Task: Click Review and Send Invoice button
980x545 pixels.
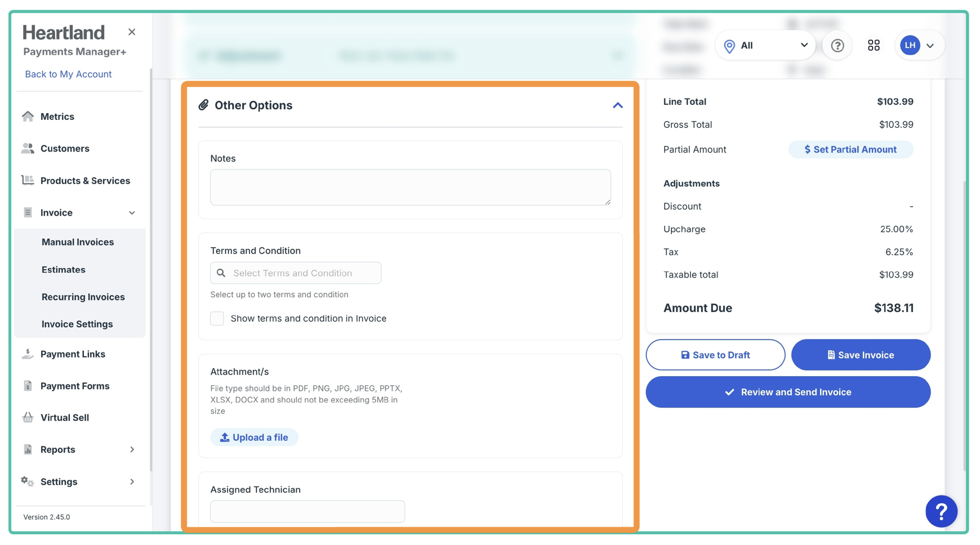Action: click(x=787, y=392)
